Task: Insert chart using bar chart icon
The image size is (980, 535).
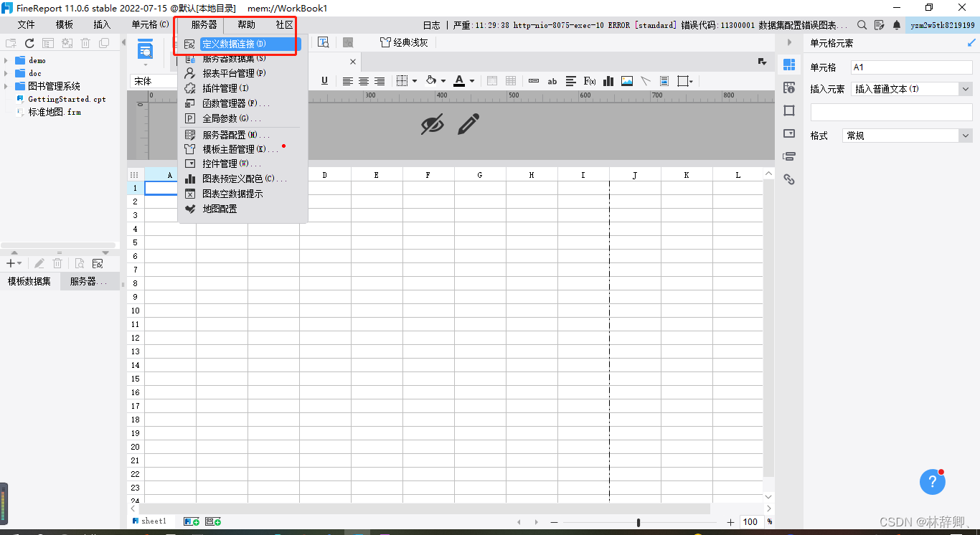Action: [608, 81]
